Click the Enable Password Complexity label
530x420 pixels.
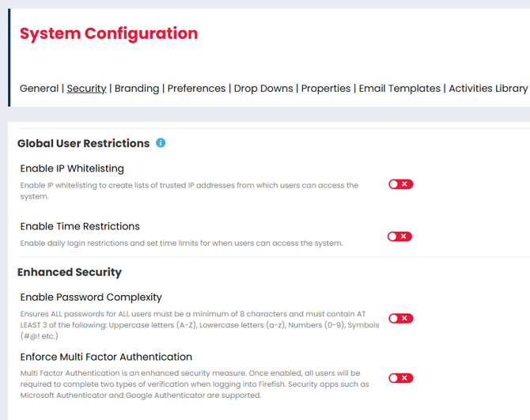click(x=91, y=297)
